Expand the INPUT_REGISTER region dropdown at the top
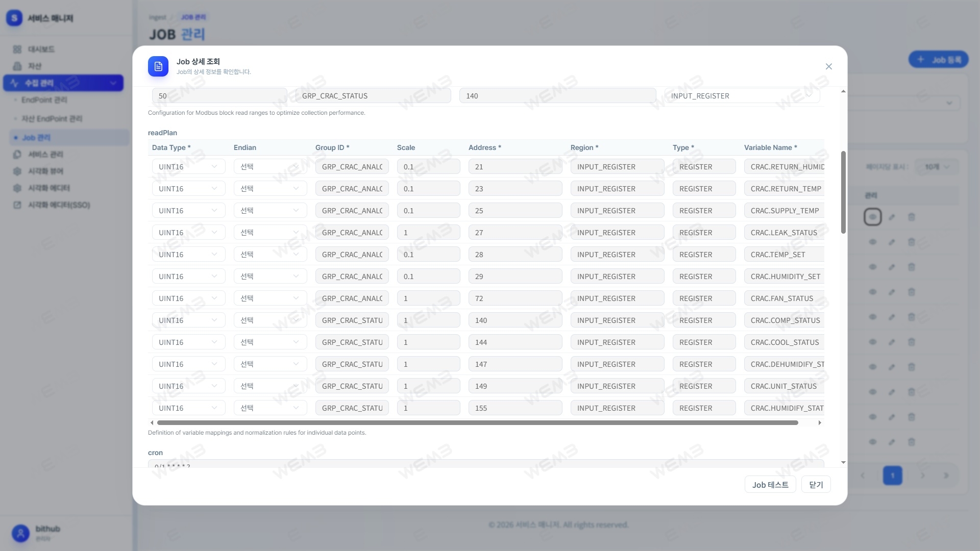Viewport: 980px width, 551px height. tap(742, 96)
